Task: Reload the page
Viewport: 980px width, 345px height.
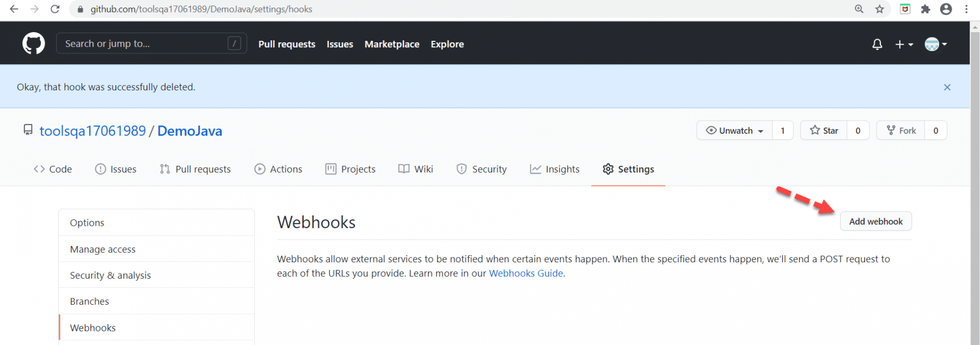Action: click(x=55, y=9)
